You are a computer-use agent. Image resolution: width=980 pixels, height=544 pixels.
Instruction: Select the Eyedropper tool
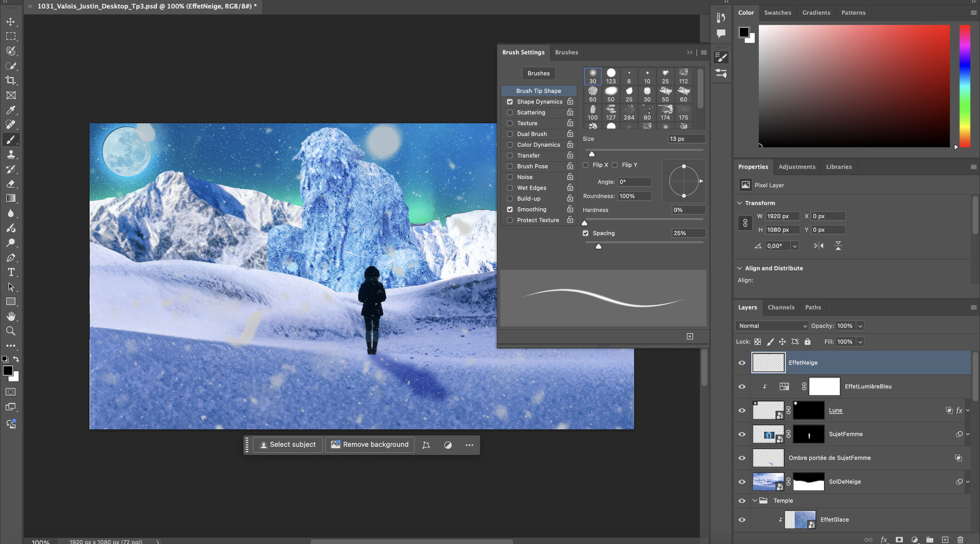click(11, 110)
